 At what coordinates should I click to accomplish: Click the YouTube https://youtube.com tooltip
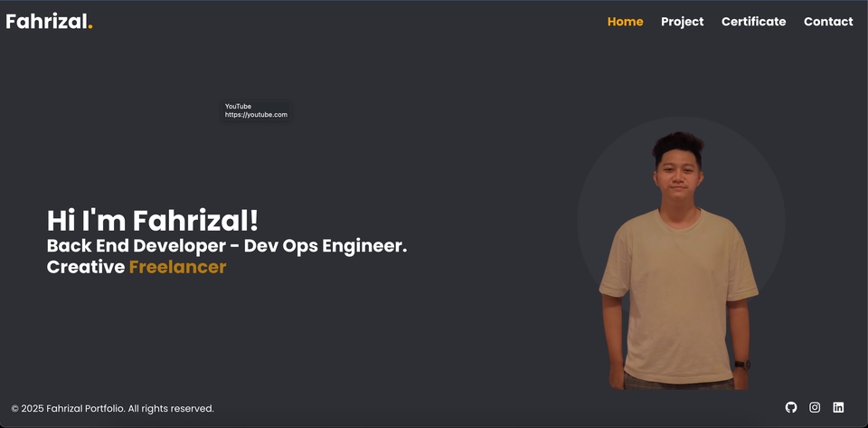(x=256, y=110)
